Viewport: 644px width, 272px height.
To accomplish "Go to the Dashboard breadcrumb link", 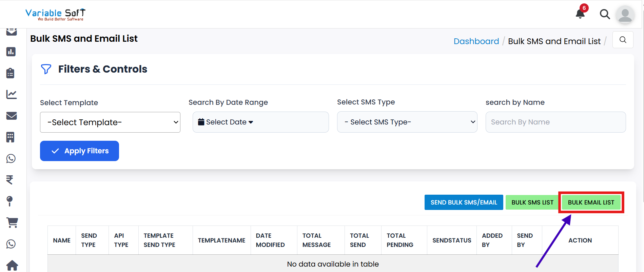I will coord(476,41).
